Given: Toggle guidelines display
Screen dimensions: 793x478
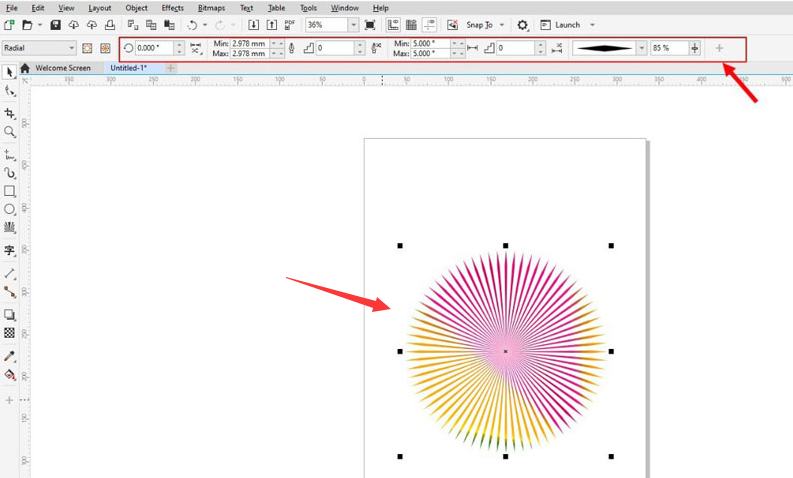Looking at the screenshot, I should tap(429, 25).
